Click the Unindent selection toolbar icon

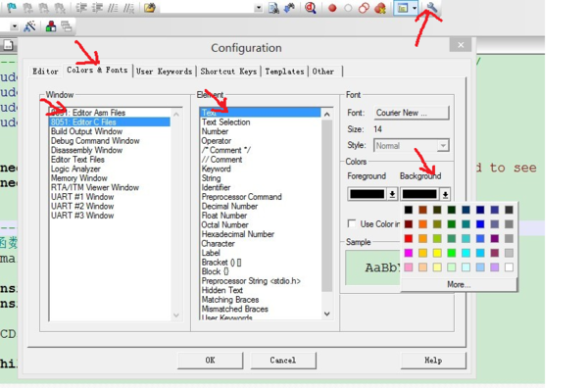(x=97, y=8)
